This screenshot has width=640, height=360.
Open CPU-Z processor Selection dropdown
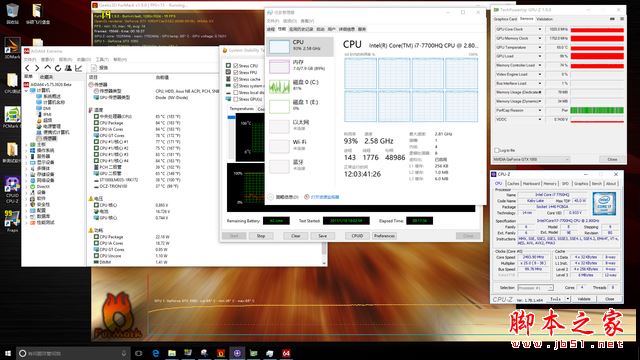[535, 288]
